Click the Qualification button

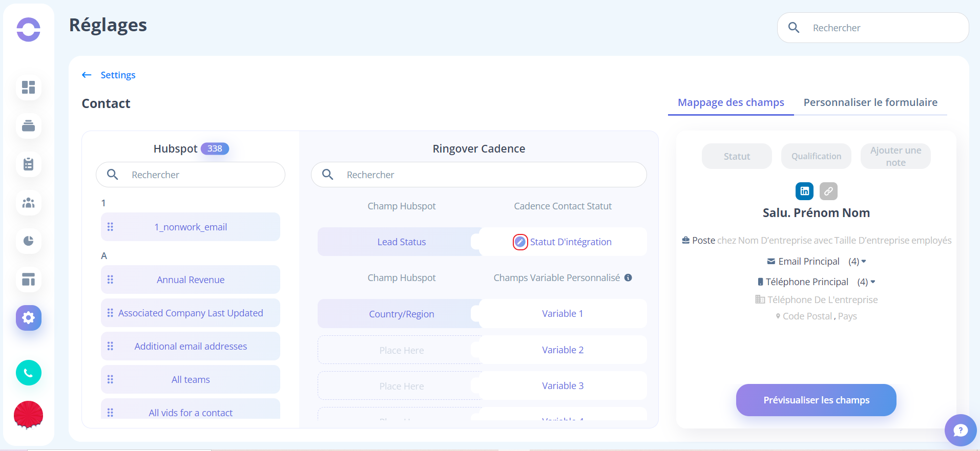coord(816,156)
